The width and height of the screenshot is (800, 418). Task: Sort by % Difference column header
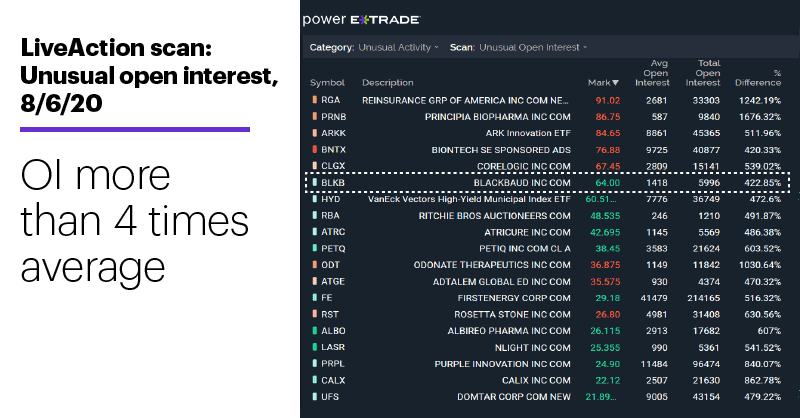point(758,78)
